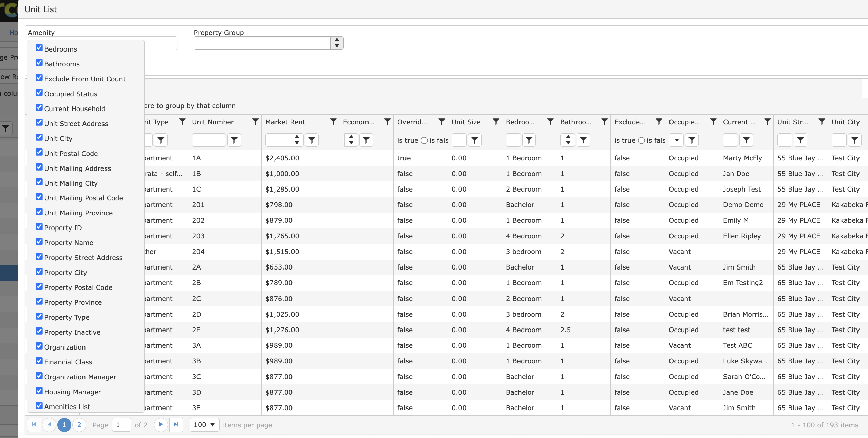Open the Occupied Status filter dropdown arrow
The height and width of the screenshot is (438, 868).
point(676,140)
